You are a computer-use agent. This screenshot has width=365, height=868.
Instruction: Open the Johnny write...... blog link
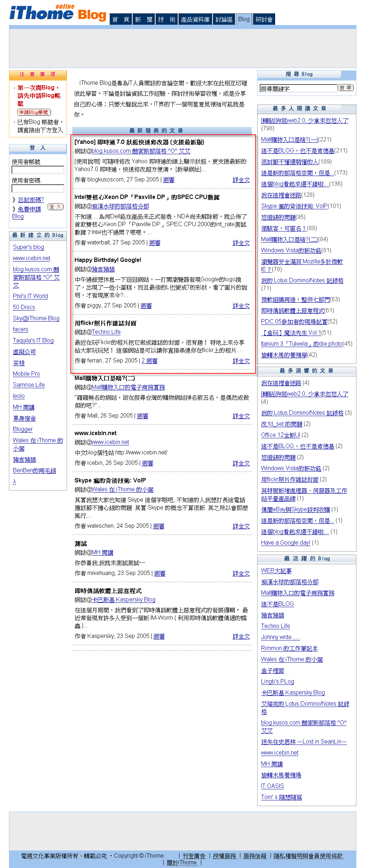(280, 637)
